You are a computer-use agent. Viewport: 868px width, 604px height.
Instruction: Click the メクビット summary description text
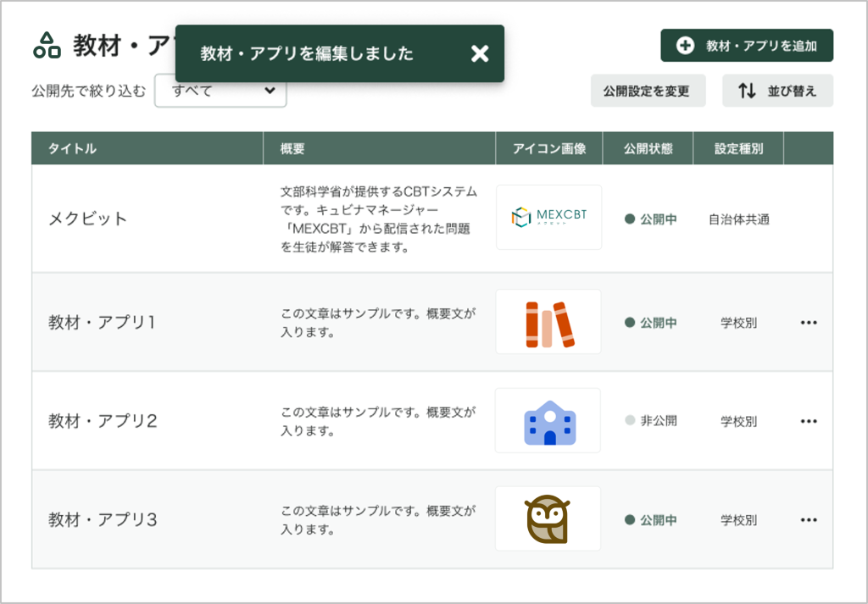click(x=379, y=219)
